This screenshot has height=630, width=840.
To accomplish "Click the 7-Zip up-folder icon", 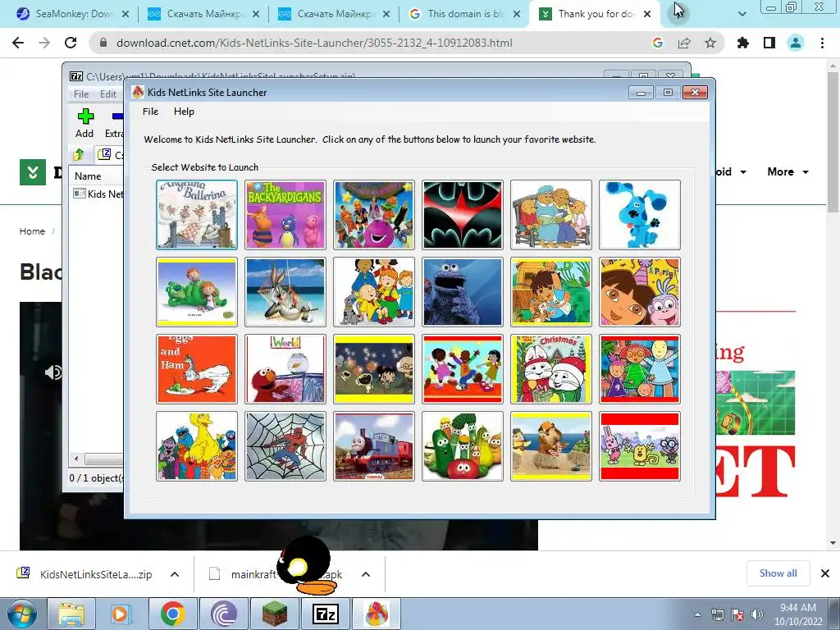I will [x=79, y=155].
